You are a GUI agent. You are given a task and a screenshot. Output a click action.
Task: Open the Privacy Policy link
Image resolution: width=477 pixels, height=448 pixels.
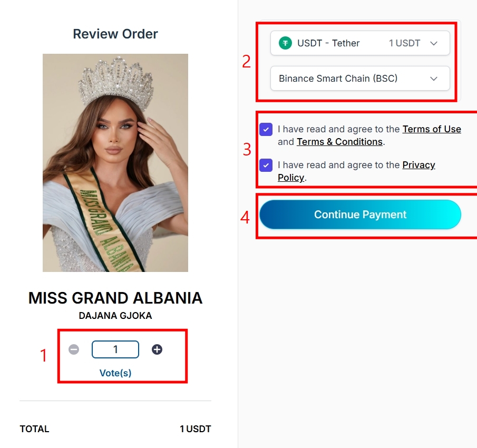(x=418, y=165)
